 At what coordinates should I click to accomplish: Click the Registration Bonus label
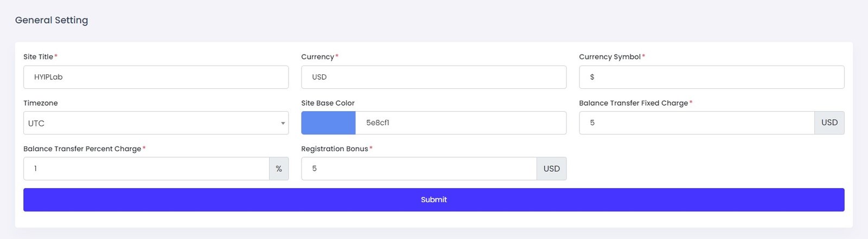click(x=334, y=149)
